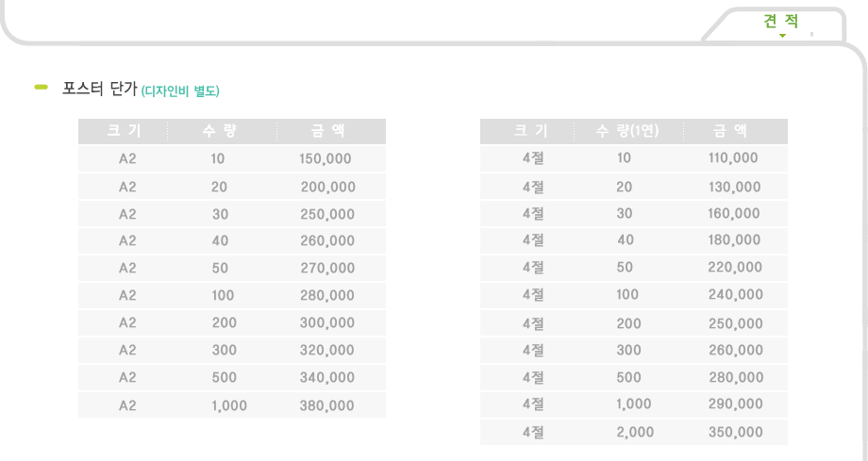Click the 4절 price 110,000
The image size is (868, 461).
tap(733, 158)
